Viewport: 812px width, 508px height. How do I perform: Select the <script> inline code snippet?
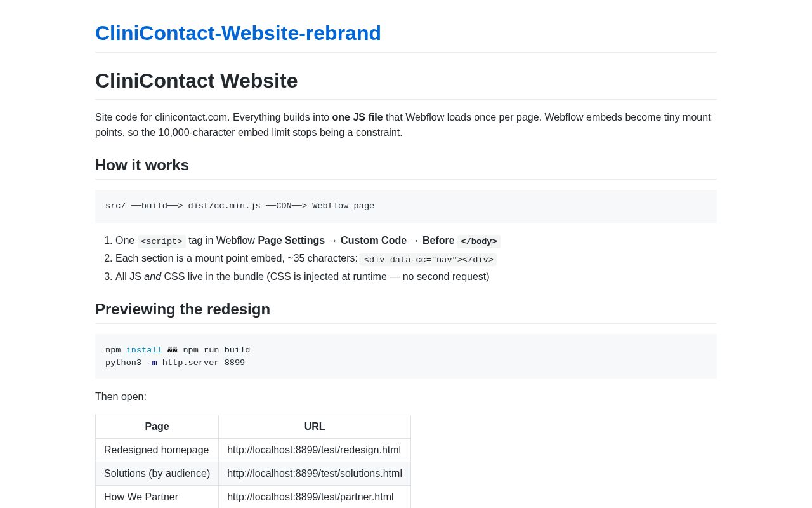pos(161,241)
